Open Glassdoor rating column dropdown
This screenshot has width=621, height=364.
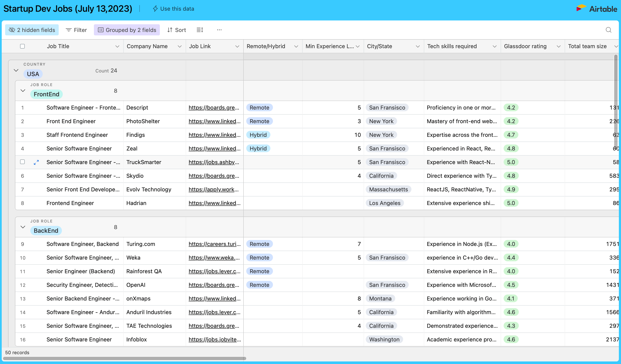(559, 46)
